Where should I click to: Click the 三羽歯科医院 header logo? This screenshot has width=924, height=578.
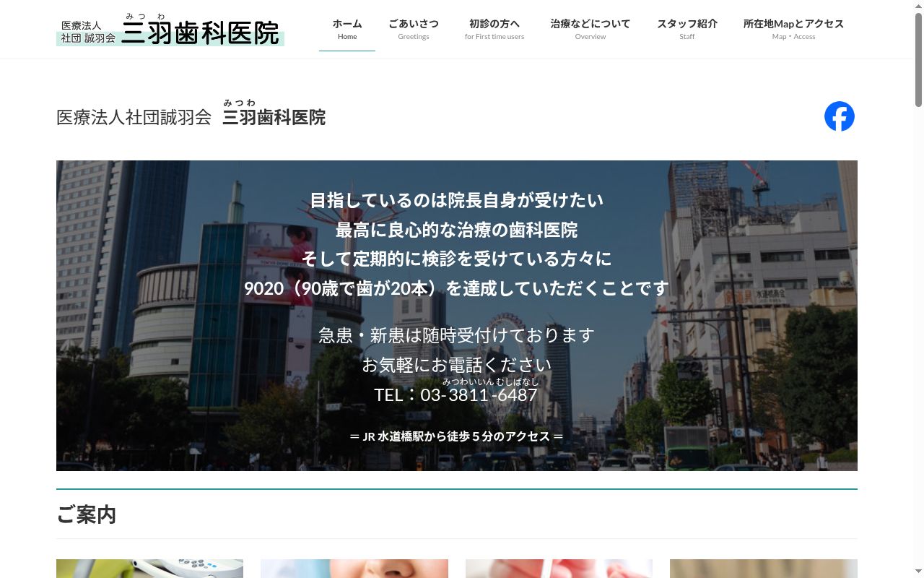click(170, 30)
